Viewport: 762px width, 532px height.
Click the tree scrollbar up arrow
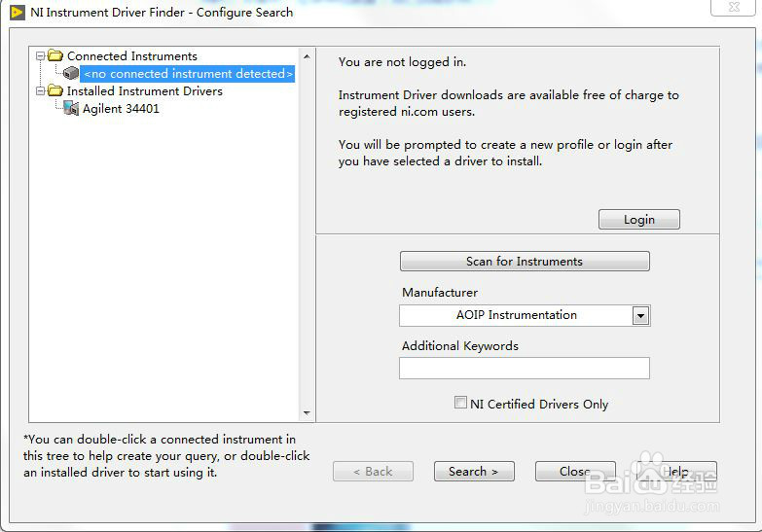307,56
